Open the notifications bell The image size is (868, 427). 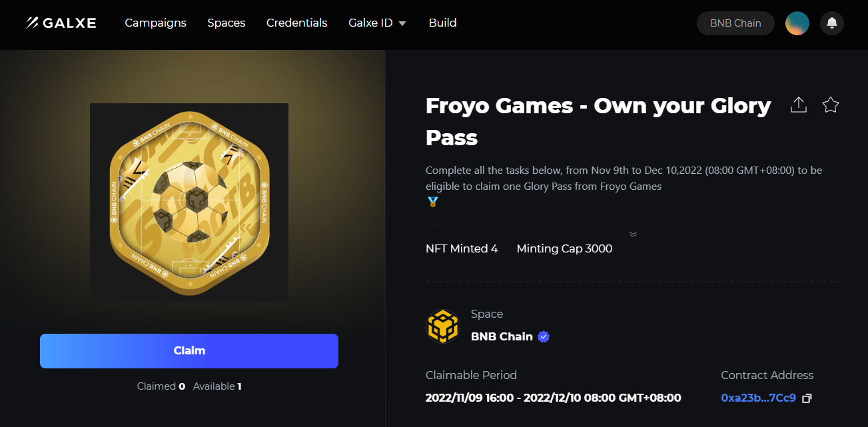tap(832, 23)
